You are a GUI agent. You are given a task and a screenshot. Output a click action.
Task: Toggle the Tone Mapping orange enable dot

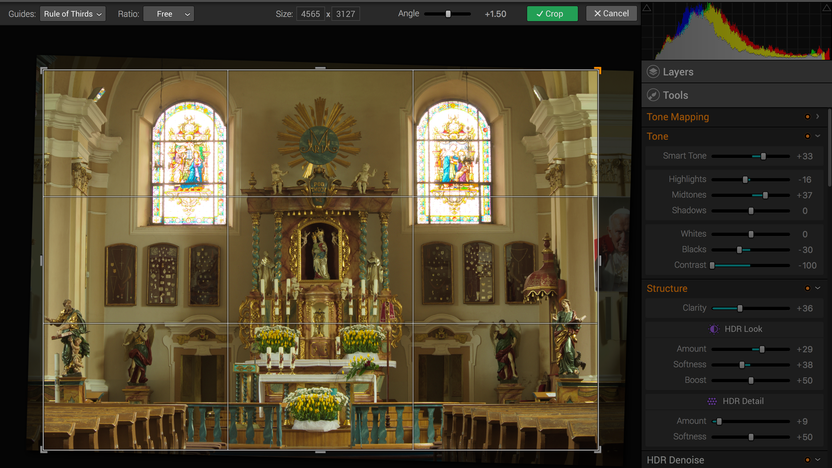(808, 117)
